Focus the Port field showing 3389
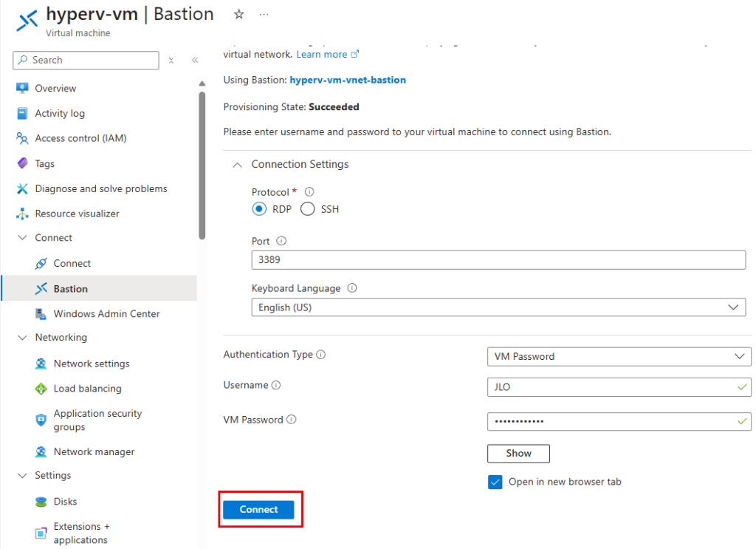Screen dimensions: 756x549 coord(498,260)
